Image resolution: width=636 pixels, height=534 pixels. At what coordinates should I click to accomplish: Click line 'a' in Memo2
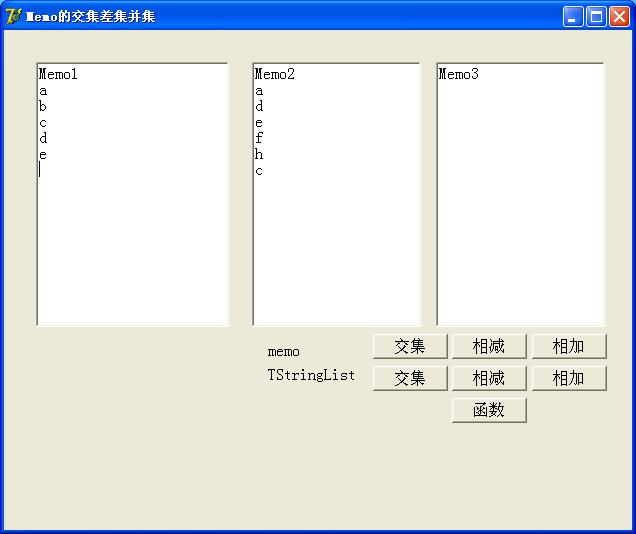tap(259, 91)
